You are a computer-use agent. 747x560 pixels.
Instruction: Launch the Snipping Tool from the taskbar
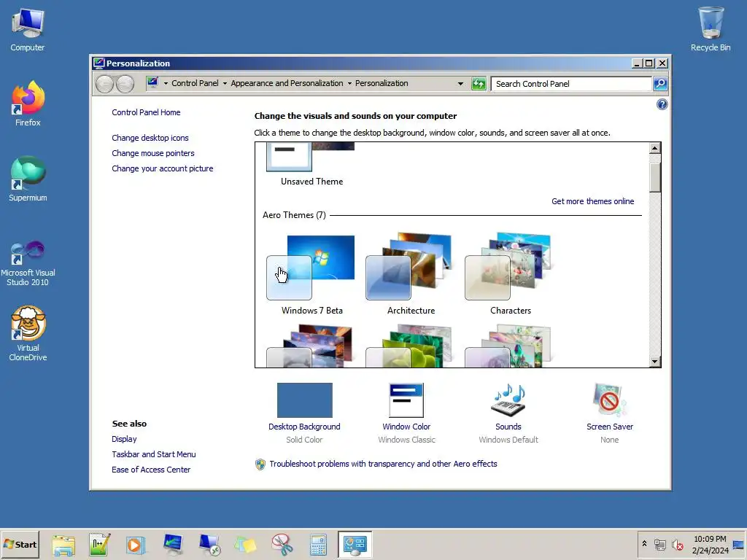[x=282, y=545]
